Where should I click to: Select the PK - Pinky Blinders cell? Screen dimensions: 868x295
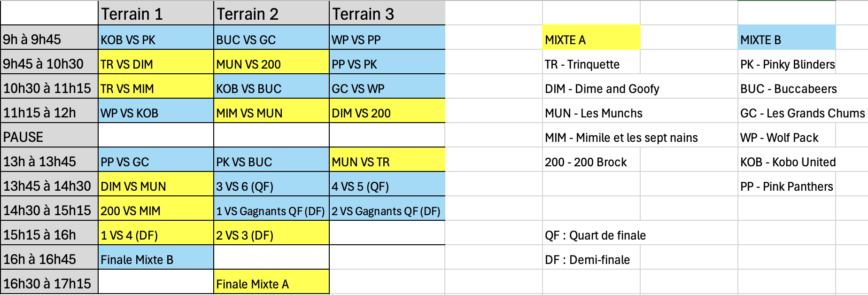[x=786, y=62]
